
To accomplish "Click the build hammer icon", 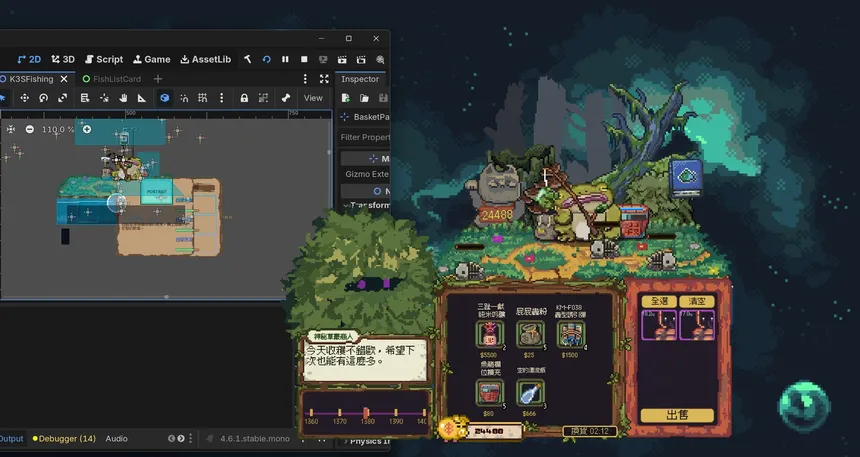I will point(247,59).
